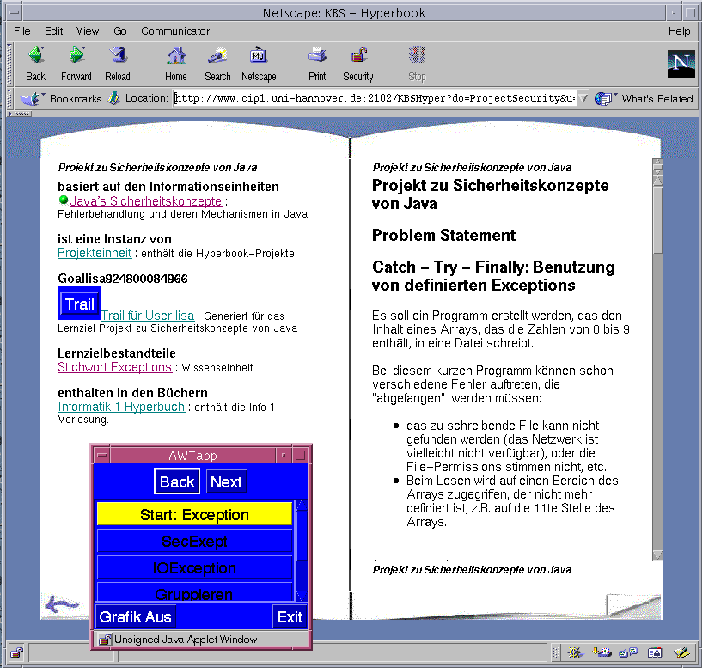Reload the page with the Reload icon

point(118,56)
